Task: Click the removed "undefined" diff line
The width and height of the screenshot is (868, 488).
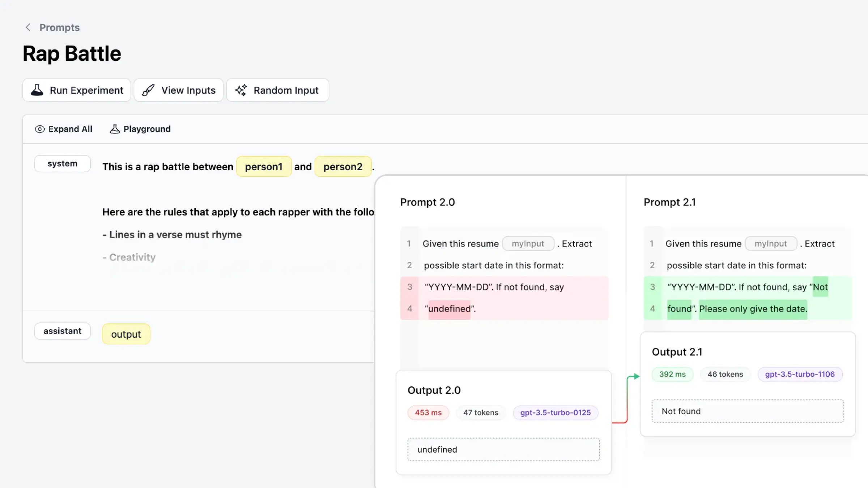Action: click(504, 309)
